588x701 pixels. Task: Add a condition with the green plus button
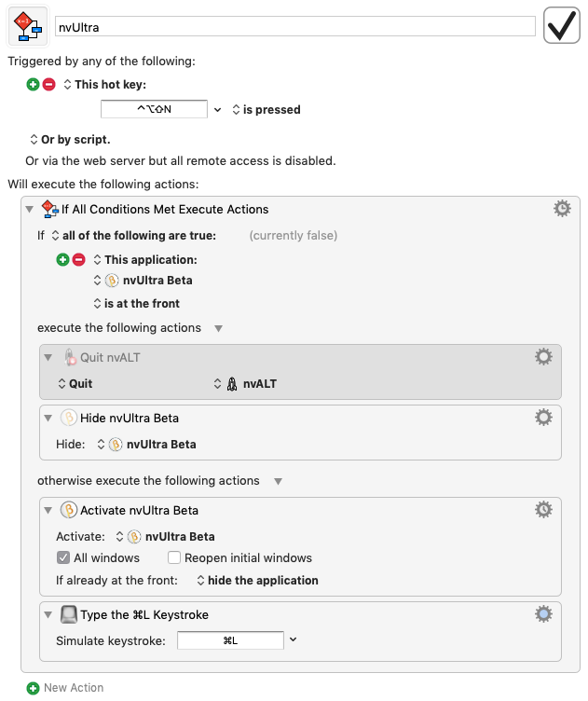point(63,259)
